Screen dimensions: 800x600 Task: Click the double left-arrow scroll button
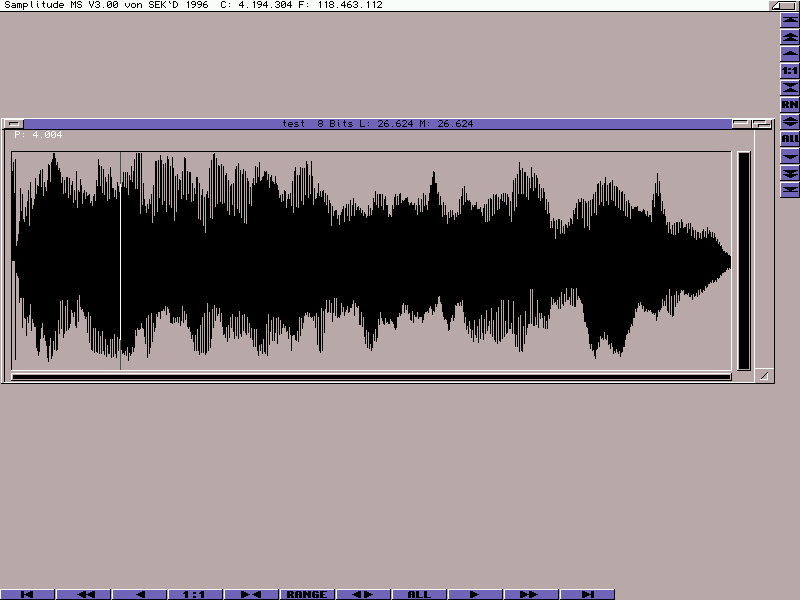pyautogui.click(x=83, y=594)
